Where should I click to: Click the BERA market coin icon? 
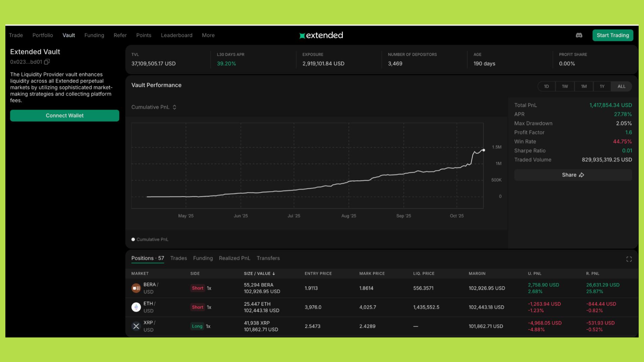(x=136, y=288)
